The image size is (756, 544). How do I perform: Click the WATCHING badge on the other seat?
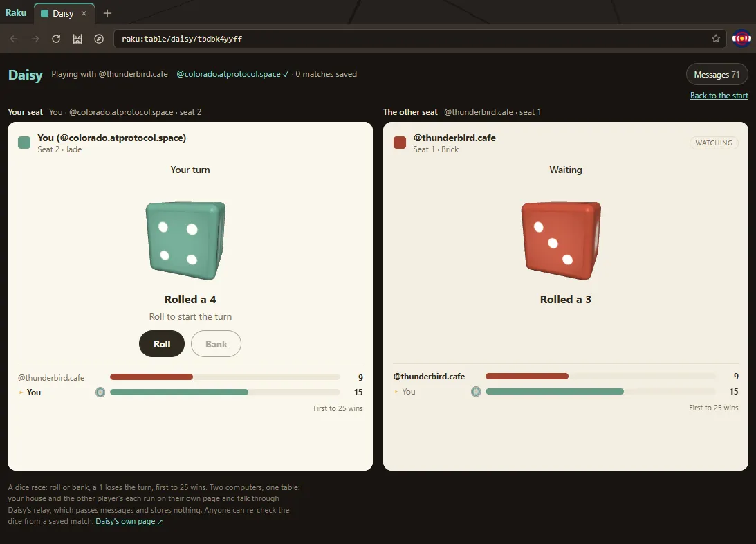pos(714,143)
